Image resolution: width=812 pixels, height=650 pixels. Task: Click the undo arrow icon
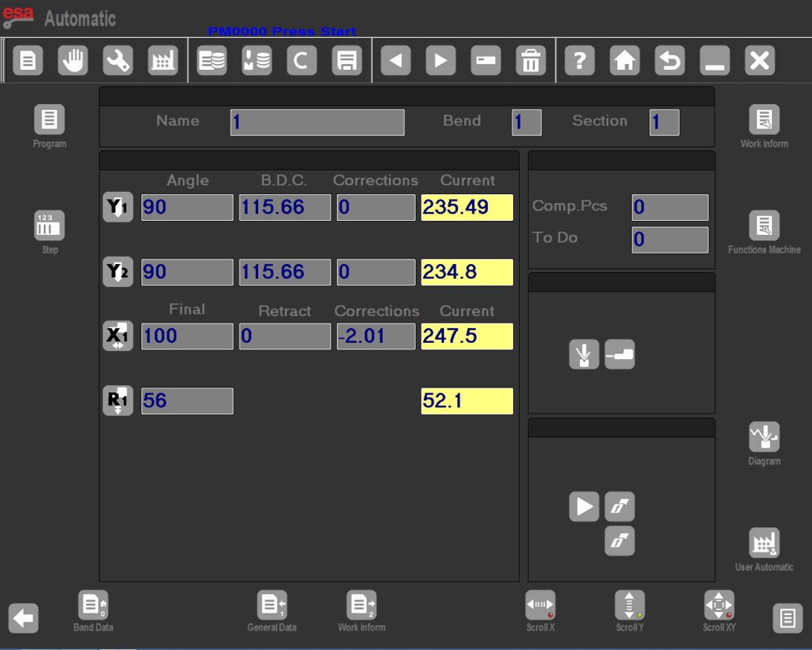670,61
